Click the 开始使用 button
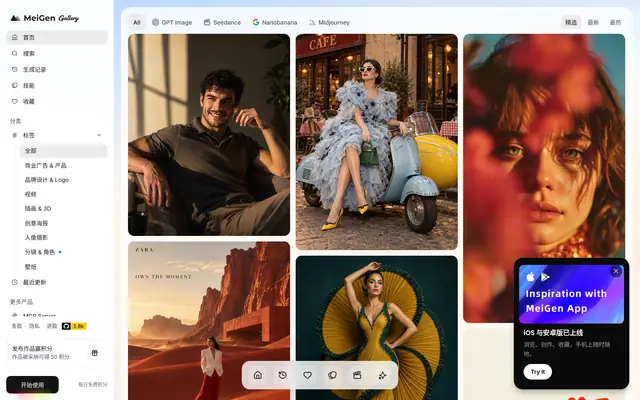Screen dimensions: 640x400 pyautogui.click(x=32, y=385)
